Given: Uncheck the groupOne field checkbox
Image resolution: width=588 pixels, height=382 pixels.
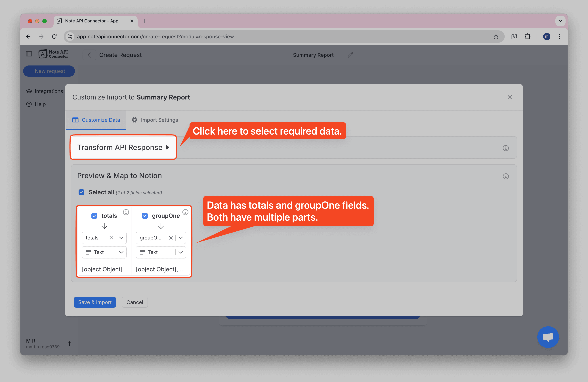Looking at the screenshot, I should click(145, 216).
